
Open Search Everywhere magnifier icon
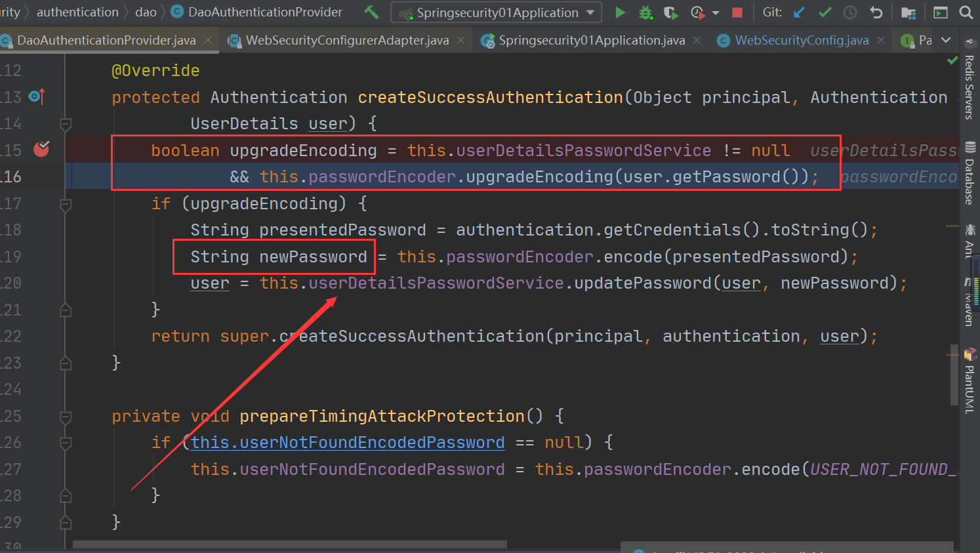966,12
